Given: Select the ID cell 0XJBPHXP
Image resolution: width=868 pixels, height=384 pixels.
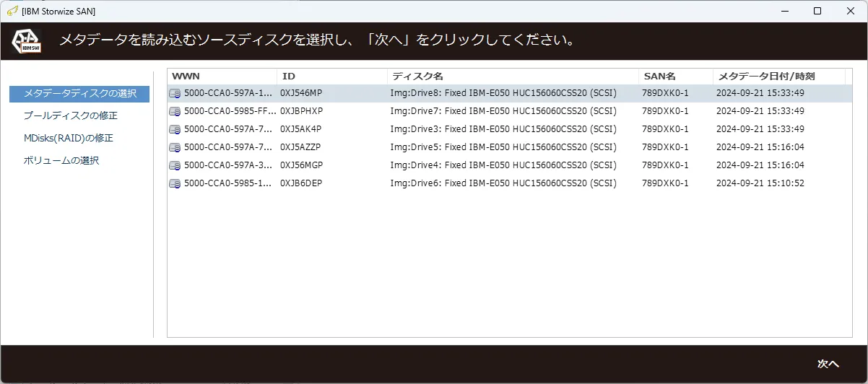Looking at the screenshot, I should (x=302, y=111).
